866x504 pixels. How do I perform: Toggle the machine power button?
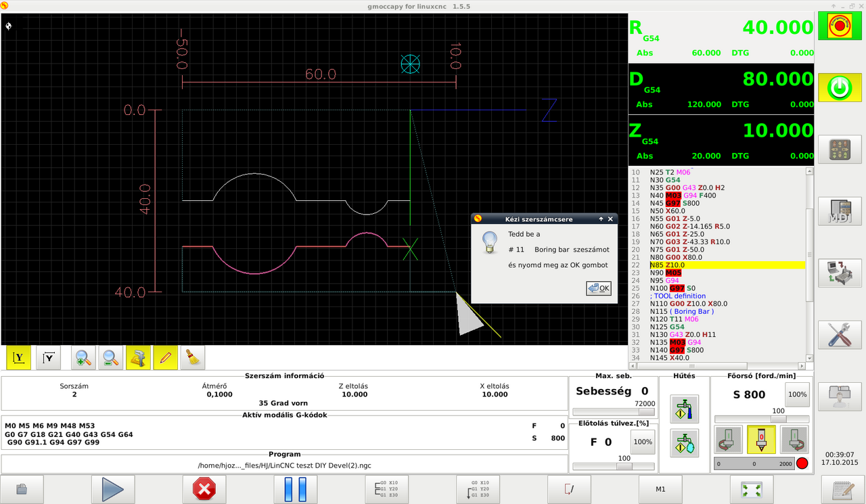[x=839, y=87]
